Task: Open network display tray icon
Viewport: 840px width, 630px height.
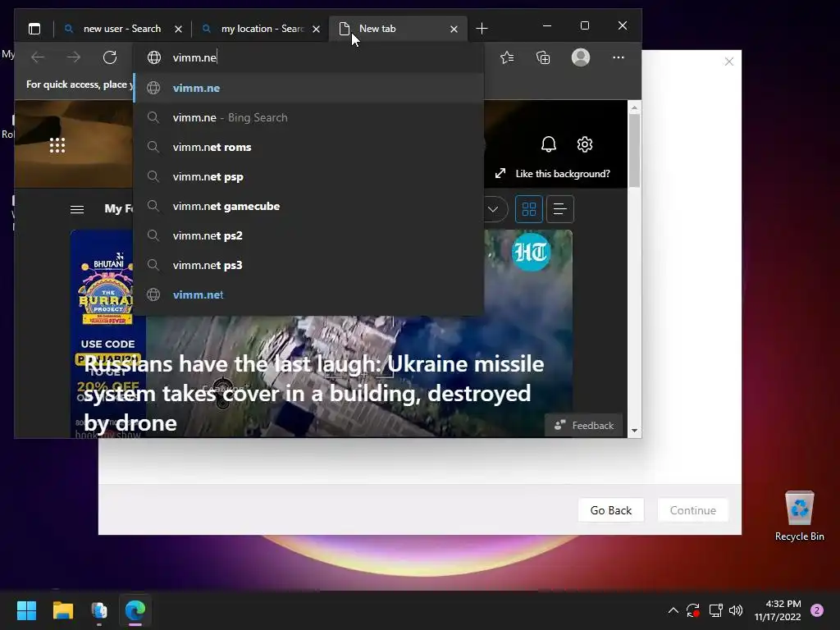Action: [715, 610]
